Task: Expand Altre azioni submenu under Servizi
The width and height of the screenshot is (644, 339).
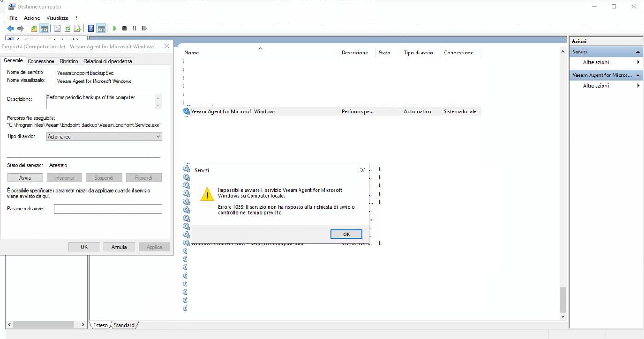Action: 638,62
